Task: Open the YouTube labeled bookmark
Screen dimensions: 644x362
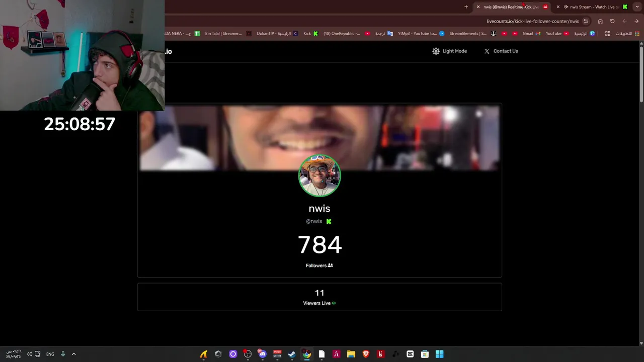Action: pyautogui.click(x=557, y=34)
